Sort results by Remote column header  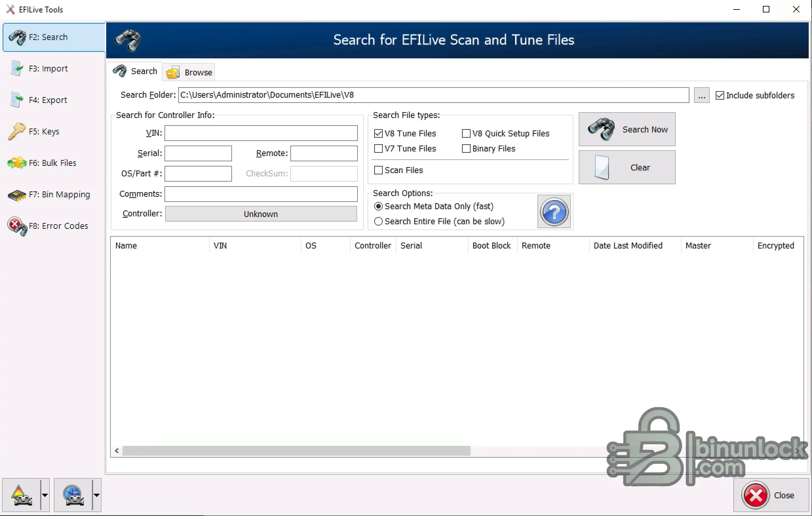tap(553, 246)
